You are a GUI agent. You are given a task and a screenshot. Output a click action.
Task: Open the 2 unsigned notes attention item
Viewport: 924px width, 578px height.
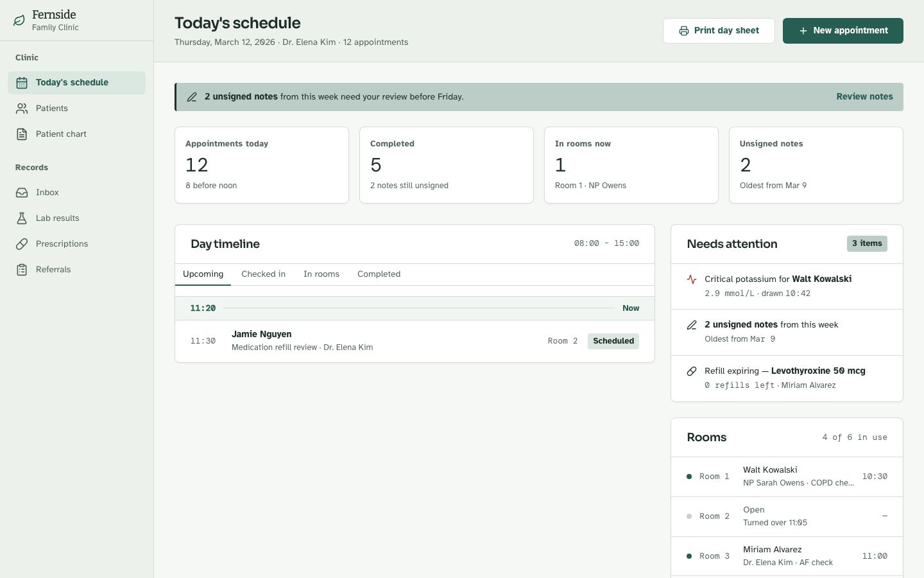coord(787,332)
